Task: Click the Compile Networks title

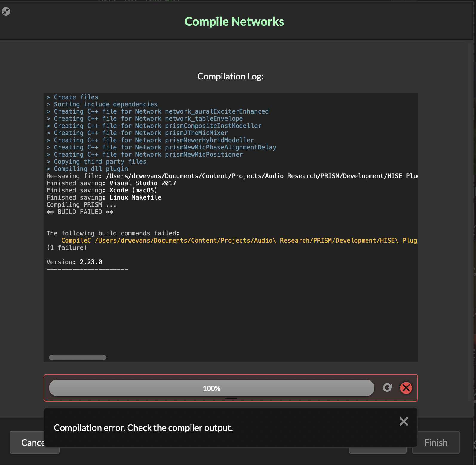Action: (x=234, y=22)
